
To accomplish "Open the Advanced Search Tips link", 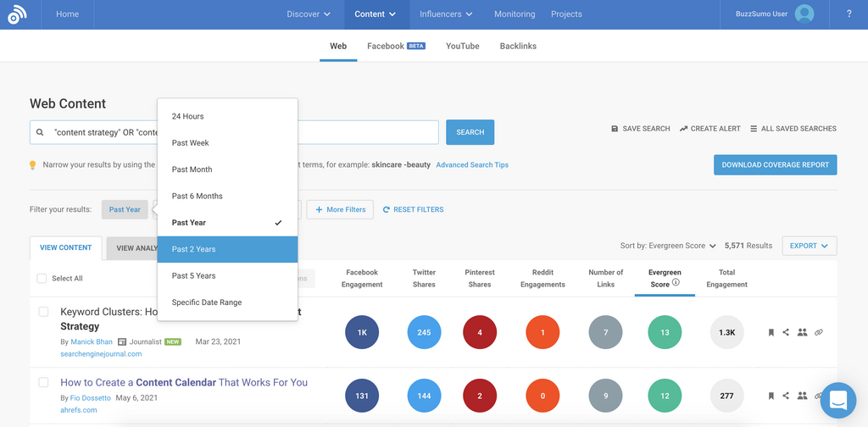I will pos(472,165).
